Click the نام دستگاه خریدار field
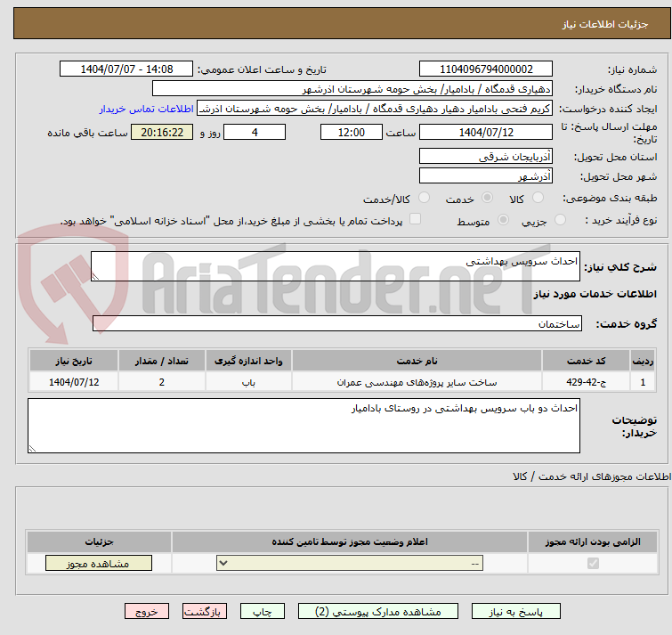The width and height of the screenshot is (672, 635). pyautogui.click(x=352, y=89)
